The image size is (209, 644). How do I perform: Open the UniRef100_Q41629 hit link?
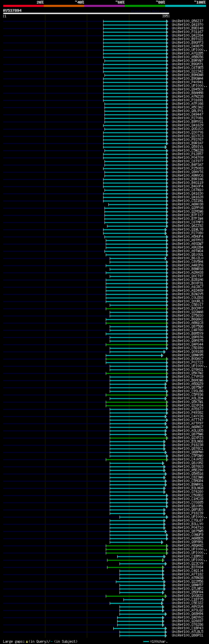click(187, 125)
